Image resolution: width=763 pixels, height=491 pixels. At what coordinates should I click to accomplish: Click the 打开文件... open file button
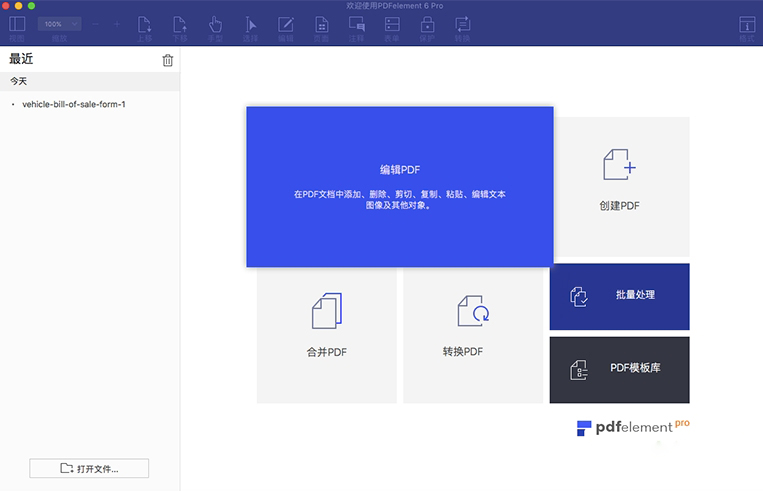[x=89, y=468]
